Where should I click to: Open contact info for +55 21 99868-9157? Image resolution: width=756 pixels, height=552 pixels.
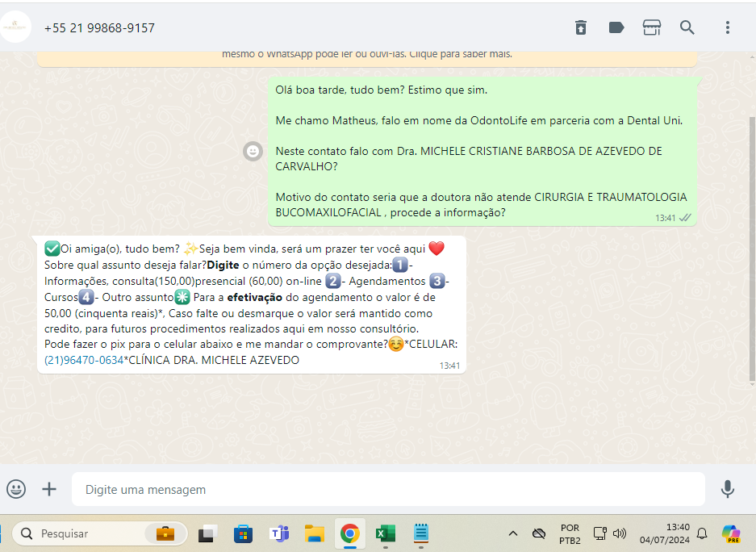point(99,28)
